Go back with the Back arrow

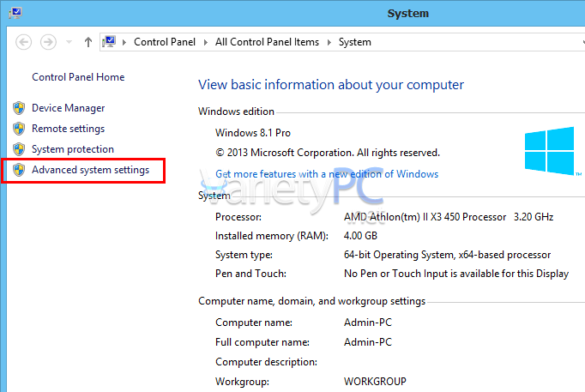23,42
